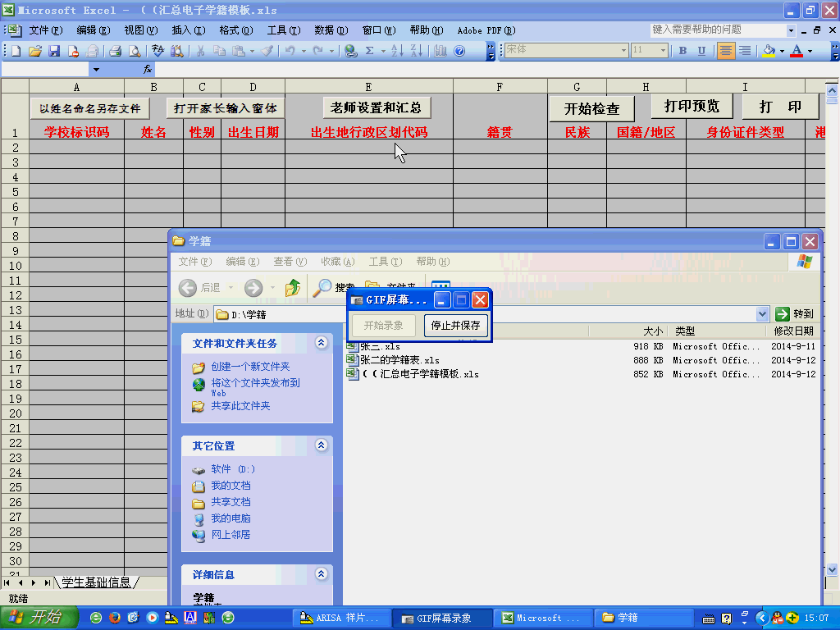Open Excel 插入 menu

189,30
